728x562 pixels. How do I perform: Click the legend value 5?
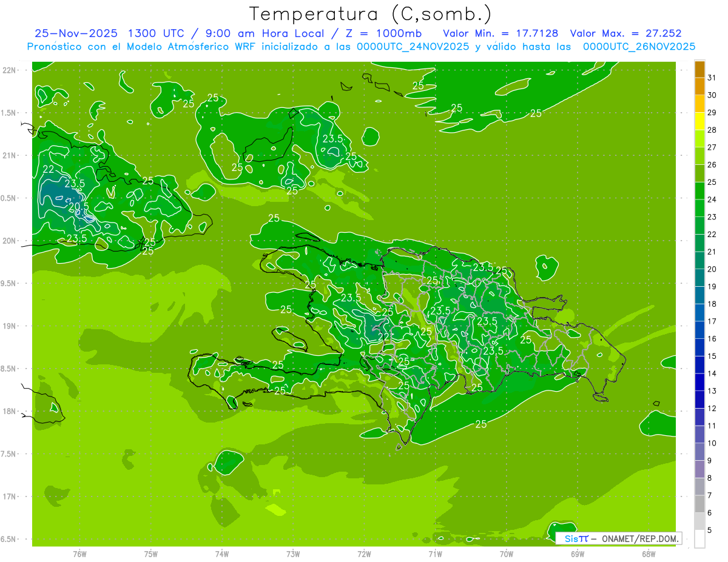710,530
